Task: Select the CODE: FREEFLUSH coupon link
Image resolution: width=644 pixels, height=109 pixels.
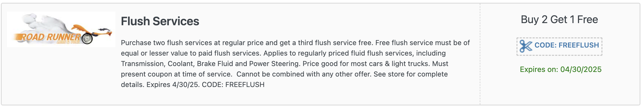Action: [x=559, y=46]
